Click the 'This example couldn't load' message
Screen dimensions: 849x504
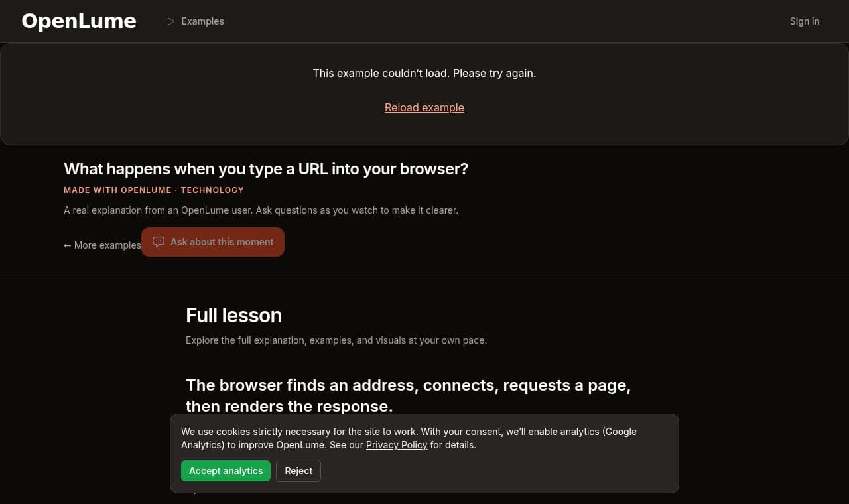(424, 73)
